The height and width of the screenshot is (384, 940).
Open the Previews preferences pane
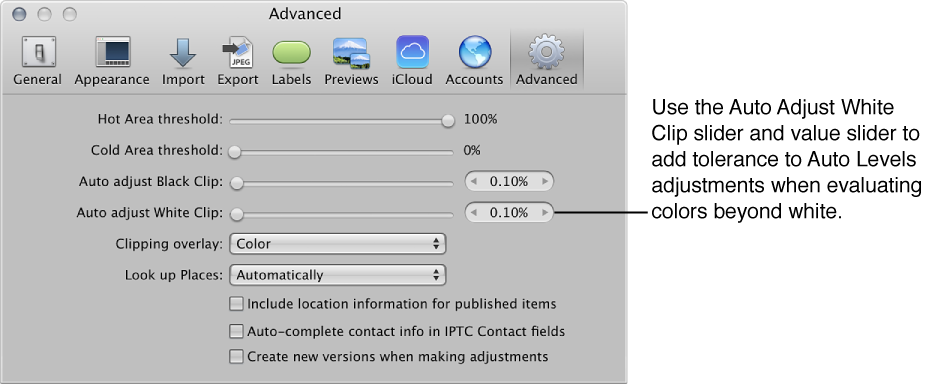tap(351, 61)
